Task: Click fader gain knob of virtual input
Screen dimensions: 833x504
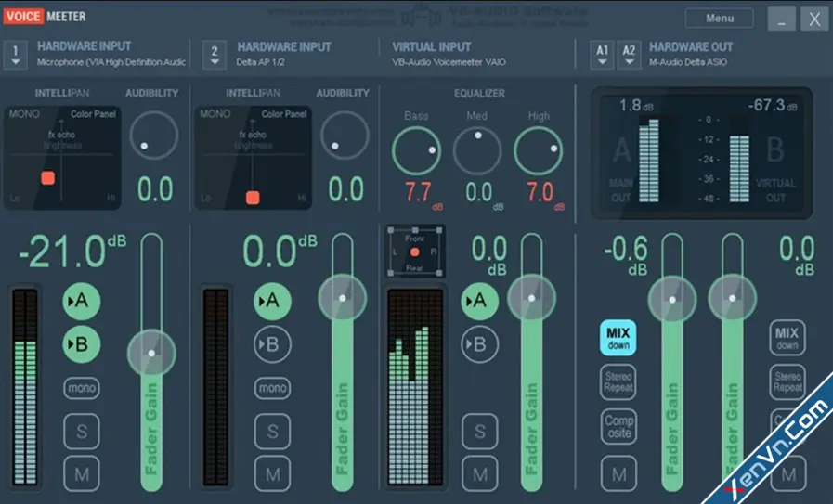Action: click(531, 298)
